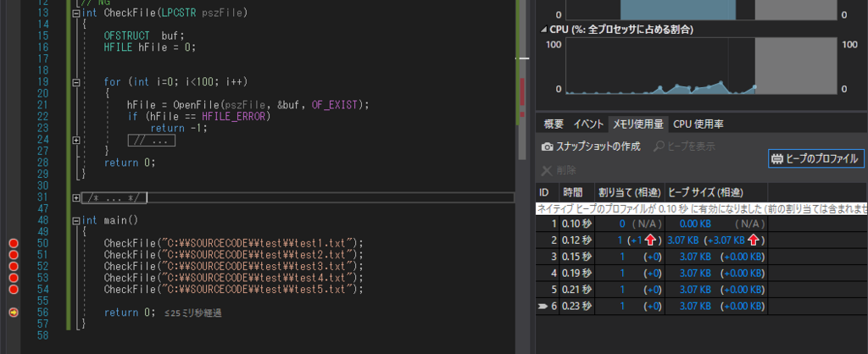The image size is (868, 354).
Task: Click the ヒープを表示 button
Action: pos(685,147)
